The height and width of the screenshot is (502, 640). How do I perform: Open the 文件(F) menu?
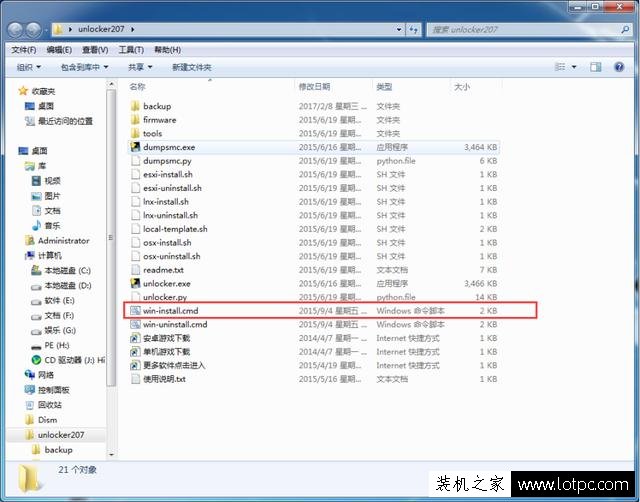[x=24, y=50]
